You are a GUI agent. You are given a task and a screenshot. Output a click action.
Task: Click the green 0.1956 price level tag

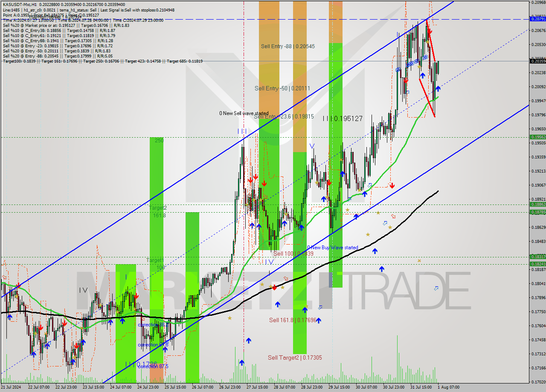pos(537,137)
